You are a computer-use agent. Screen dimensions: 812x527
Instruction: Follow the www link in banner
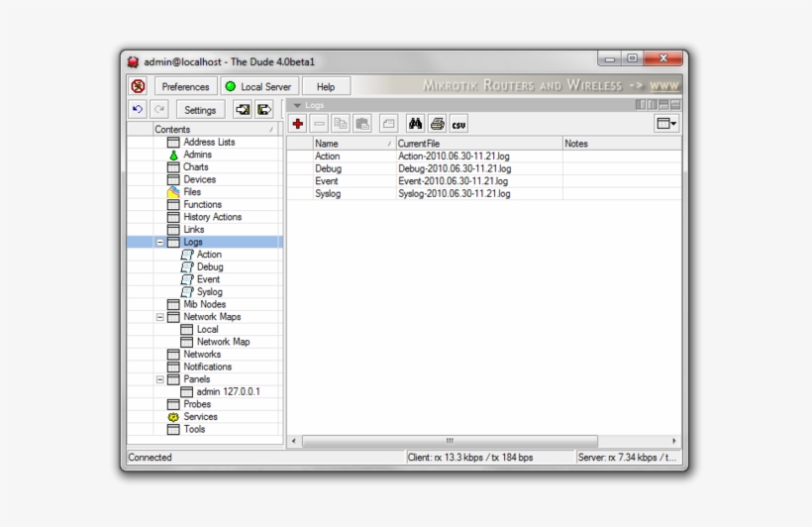coord(663,85)
